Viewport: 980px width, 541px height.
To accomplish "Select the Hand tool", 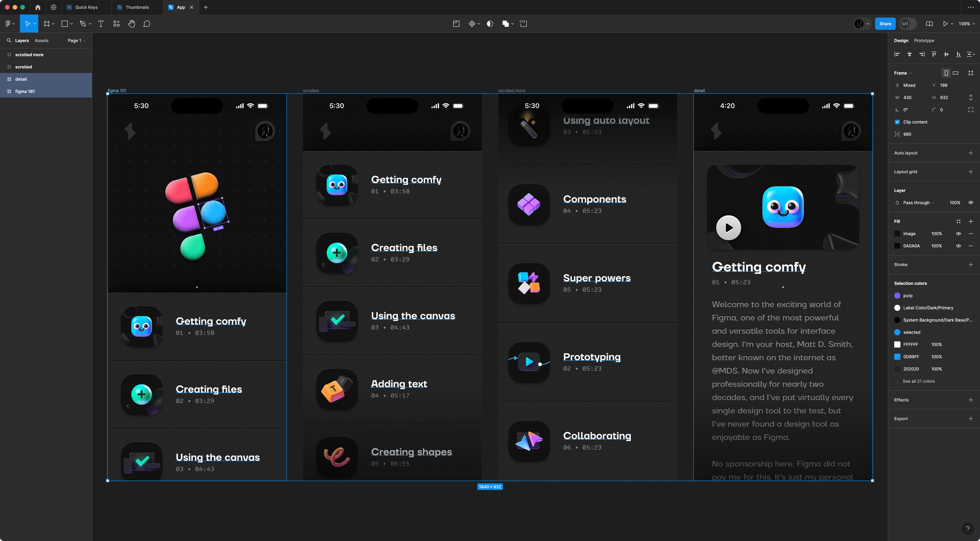I will point(131,24).
